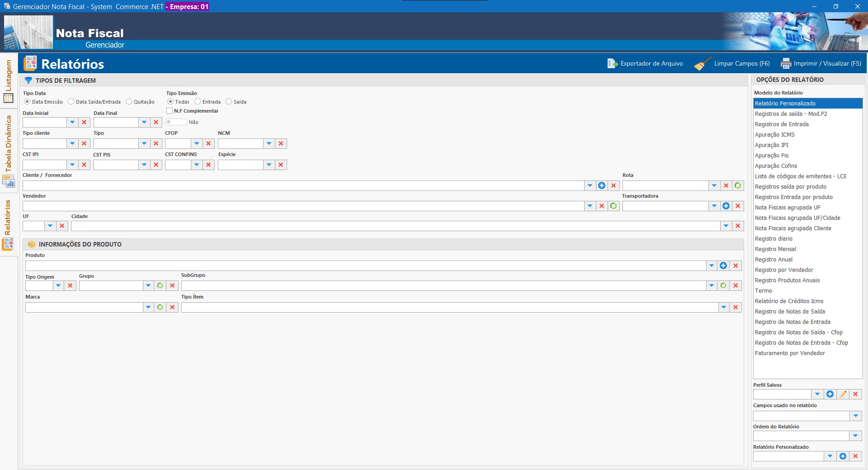Screen dimensions: 868x470
Task: Toggle the Não switch under N.F Complementar
Action: 176,122
